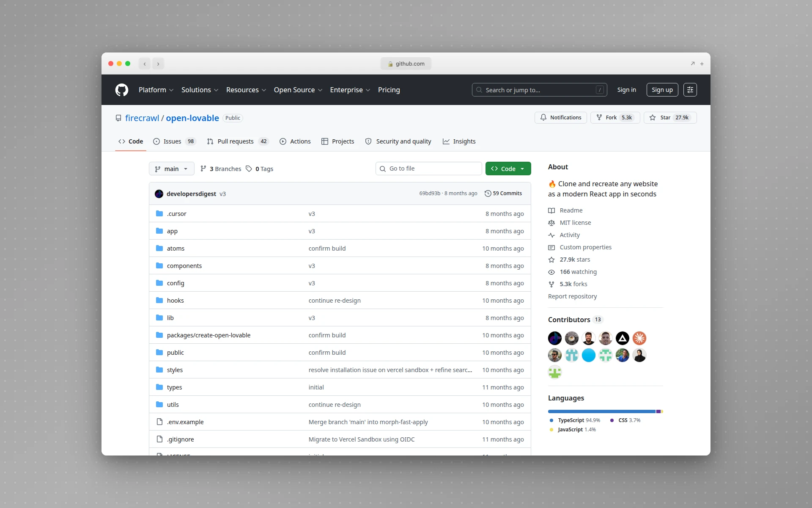The width and height of the screenshot is (812, 508).
Task: Switch to Security and quality tab
Action: 398,141
